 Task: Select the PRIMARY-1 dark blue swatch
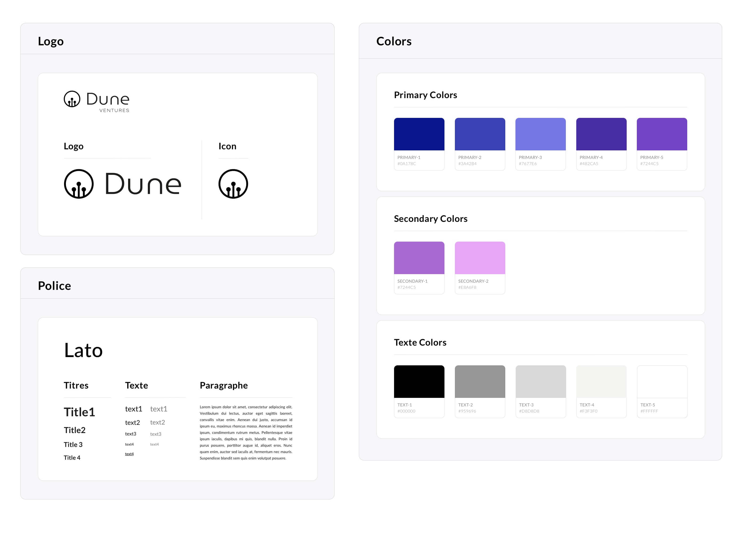click(x=419, y=134)
